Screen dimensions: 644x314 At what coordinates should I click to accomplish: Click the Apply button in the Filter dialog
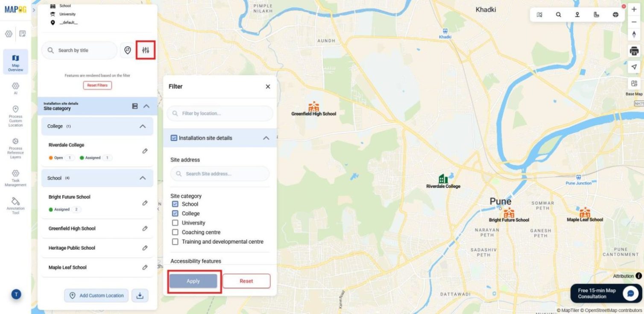point(193,281)
